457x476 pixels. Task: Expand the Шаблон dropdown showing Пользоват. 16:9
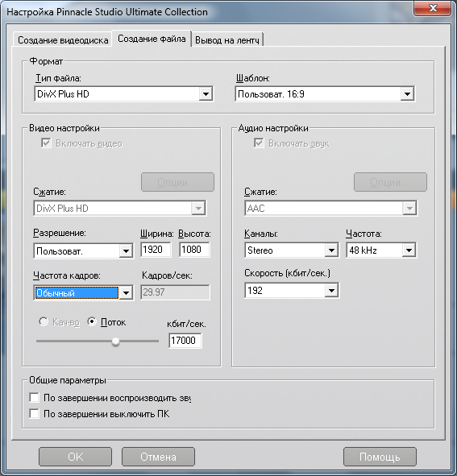(x=325, y=93)
